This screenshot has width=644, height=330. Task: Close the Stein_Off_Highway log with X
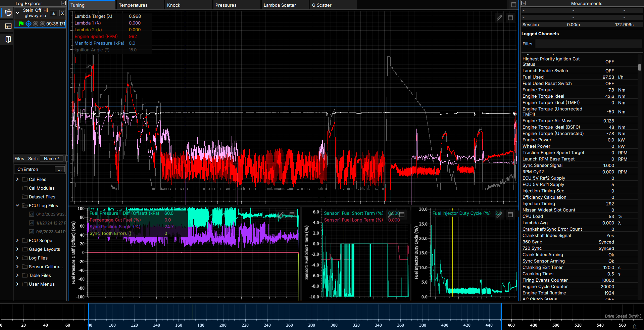pos(62,13)
